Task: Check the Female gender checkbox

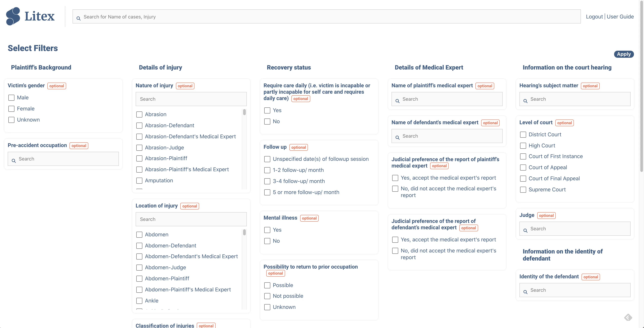Action: (11, 108)
